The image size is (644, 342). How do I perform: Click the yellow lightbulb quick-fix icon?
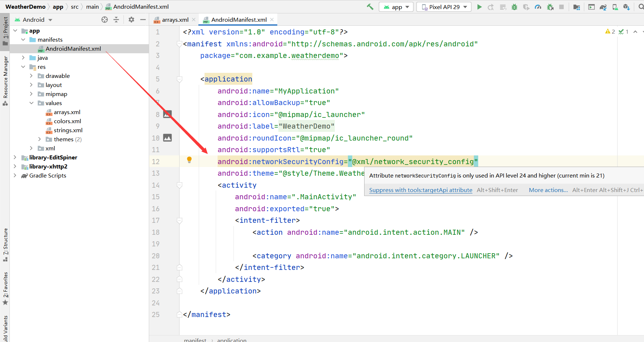tap(189, 160)
